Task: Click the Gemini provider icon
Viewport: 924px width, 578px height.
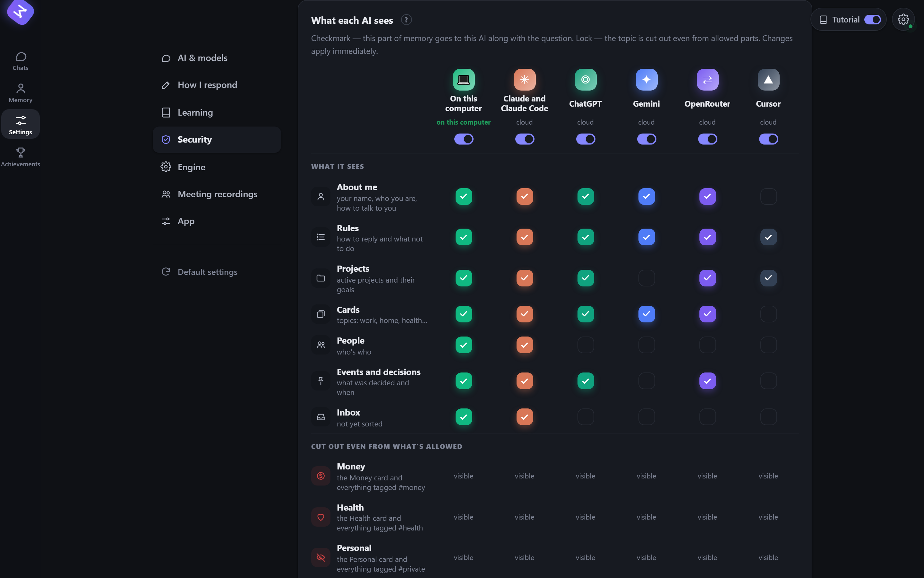Action: (x=646, y=80)
